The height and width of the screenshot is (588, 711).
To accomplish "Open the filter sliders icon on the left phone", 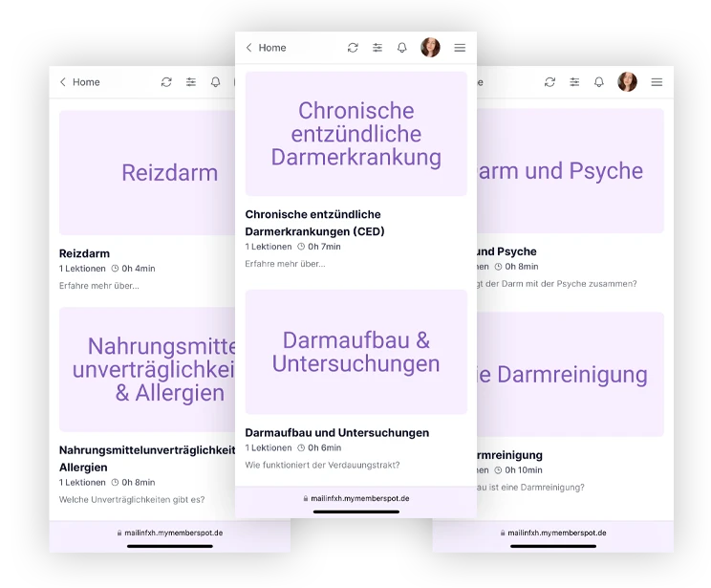I will click(x=191, y=82).
